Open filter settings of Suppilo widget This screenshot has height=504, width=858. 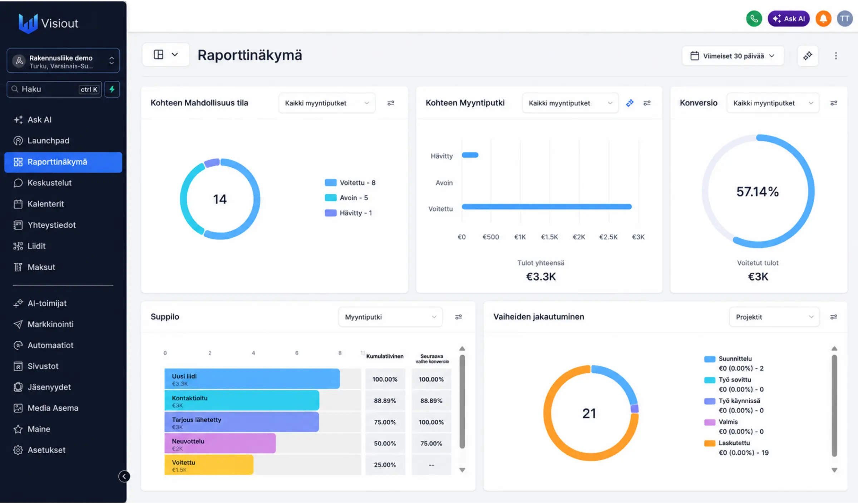coord(458,317)
